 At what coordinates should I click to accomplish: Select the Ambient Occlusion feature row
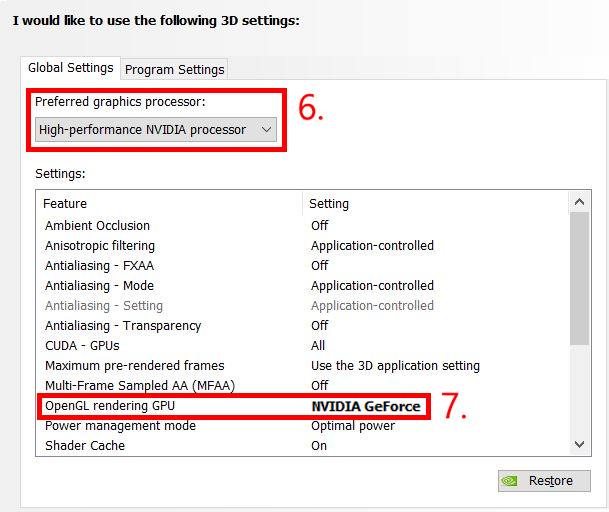303,225
